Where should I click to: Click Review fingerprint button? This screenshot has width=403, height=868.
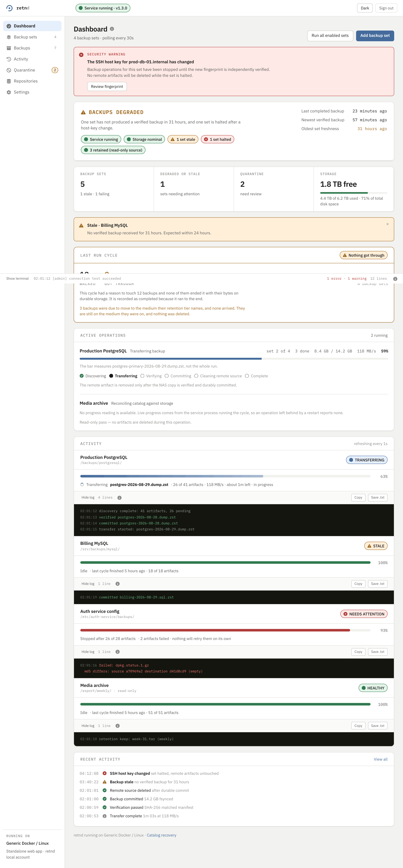coord(107,87)
